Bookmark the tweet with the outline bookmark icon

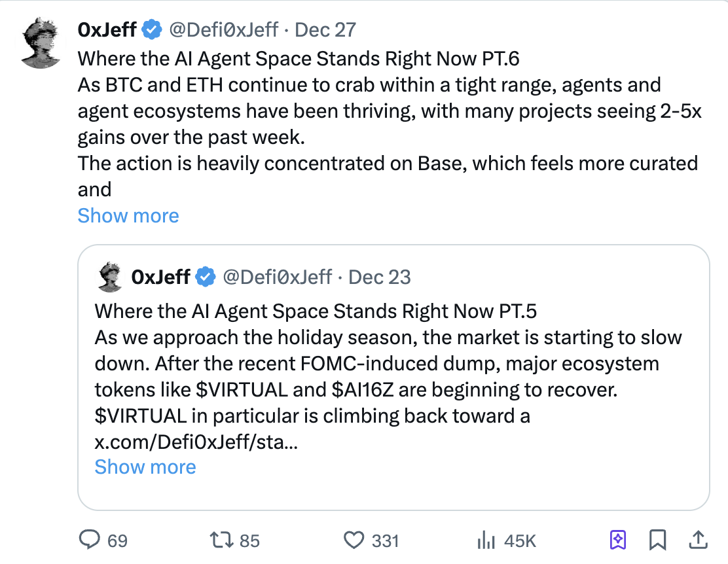pyautogui.click(x=657, y=540)
